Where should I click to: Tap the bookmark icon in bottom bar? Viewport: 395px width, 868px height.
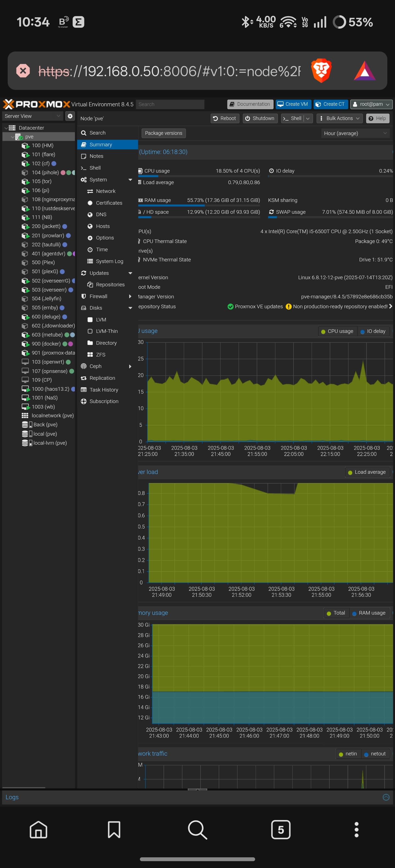pyautogui.click(x=114, y=829)
